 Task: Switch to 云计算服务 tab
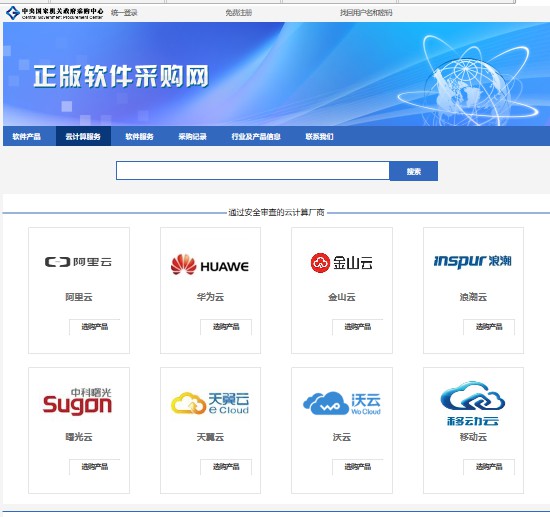[x=83, y=136]
